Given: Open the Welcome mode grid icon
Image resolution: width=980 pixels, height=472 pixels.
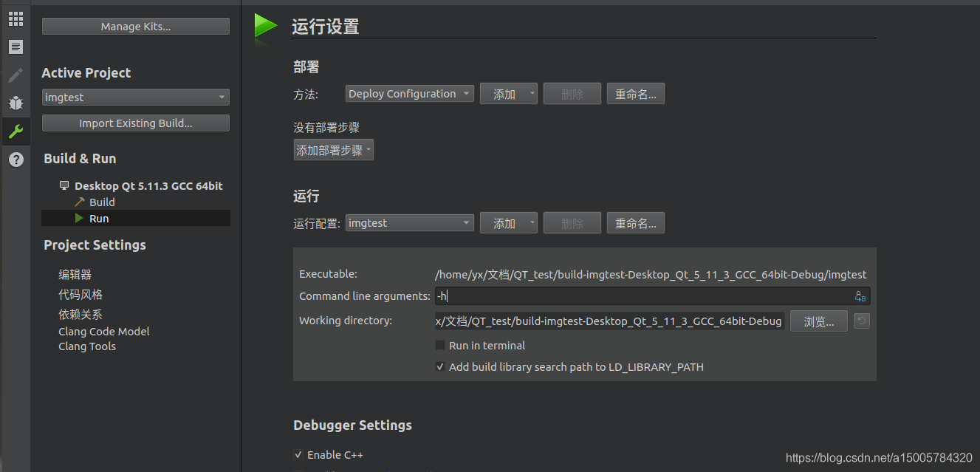Looking at the screenshot, I should pyautogui.click(x=16, y=18).
